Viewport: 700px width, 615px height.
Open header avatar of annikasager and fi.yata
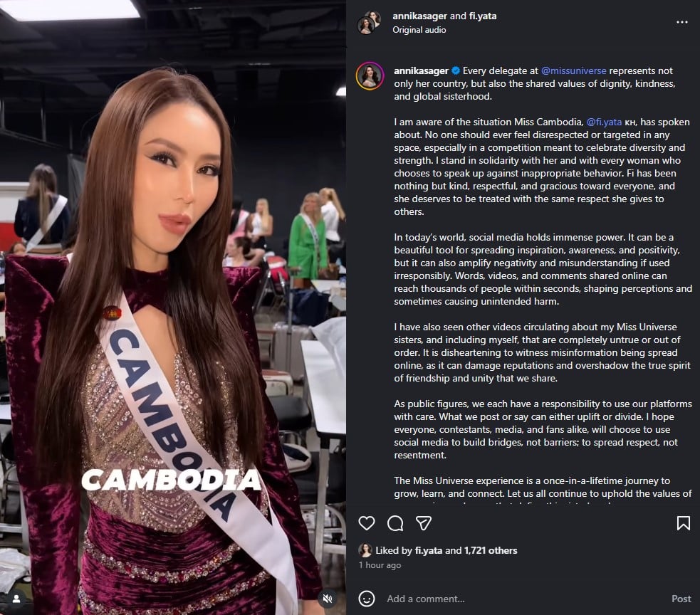tap(369, 22)
